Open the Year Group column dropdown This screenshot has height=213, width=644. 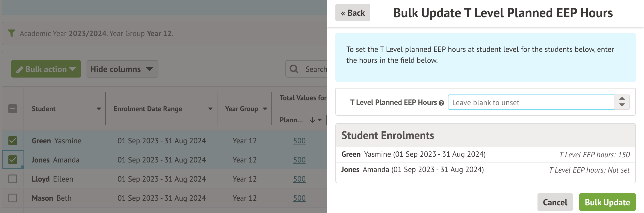265,109
